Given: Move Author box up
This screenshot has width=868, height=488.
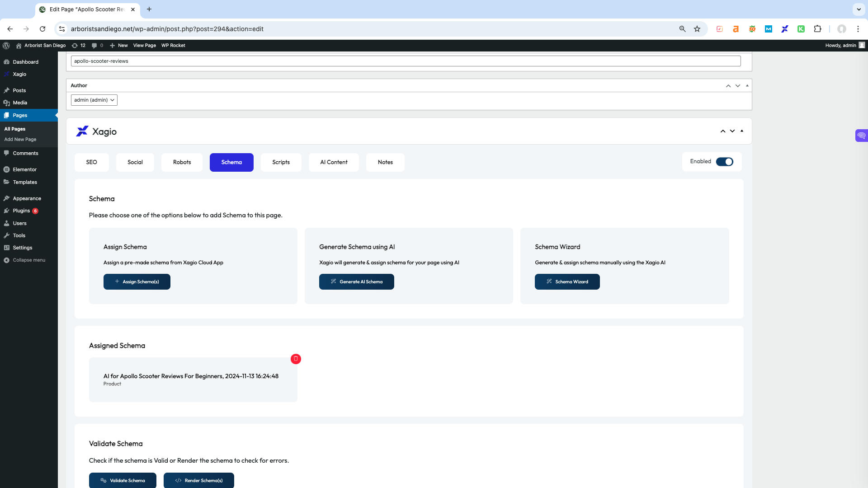Looking at the screenshot, I should click(x=728, y=85).
